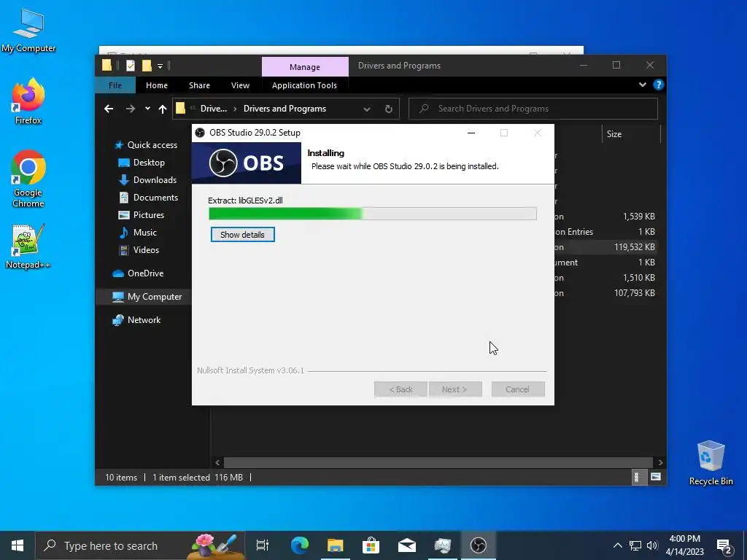The height and width of the screenshot is (560, 747).
Task: Click the volume icon in system tray
Action: point(652,545)
